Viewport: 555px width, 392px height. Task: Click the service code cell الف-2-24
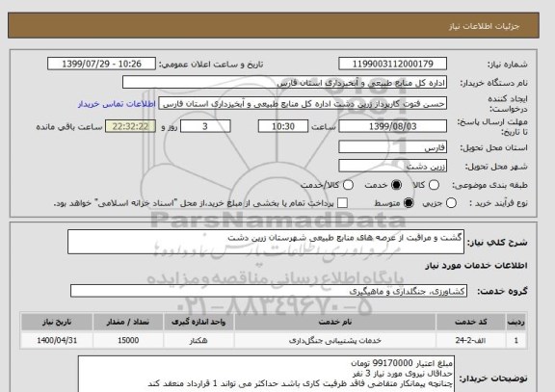pyautogui.click(x=471, y=340)
